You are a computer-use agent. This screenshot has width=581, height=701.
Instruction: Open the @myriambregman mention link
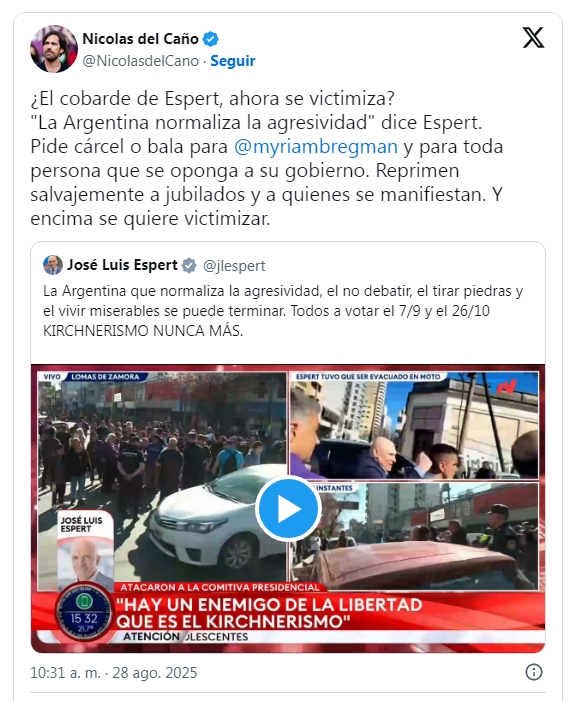click(316, 147)
